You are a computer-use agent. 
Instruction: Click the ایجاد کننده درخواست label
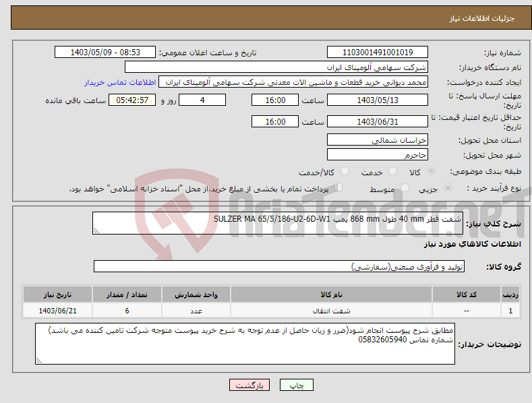pyautogui.click(x=484, y=82)
